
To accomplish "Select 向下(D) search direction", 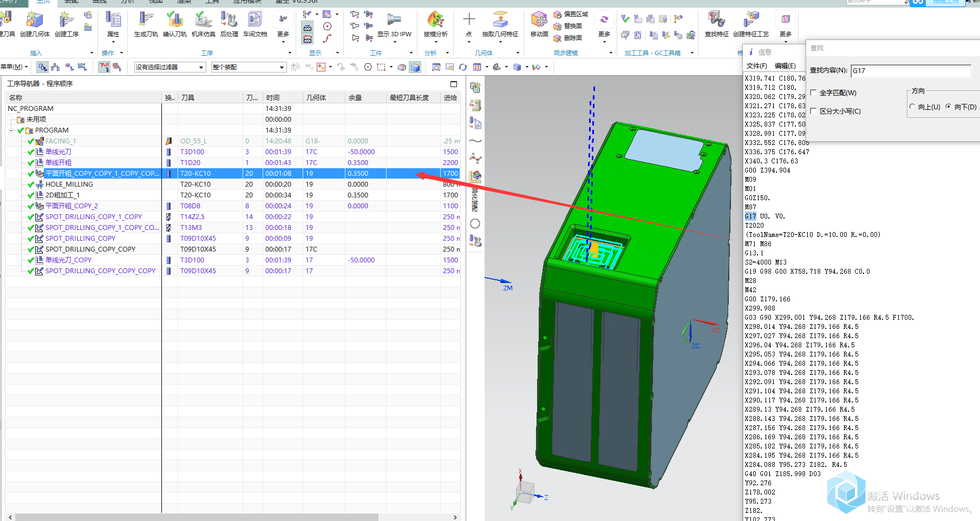I will (948, 107).
